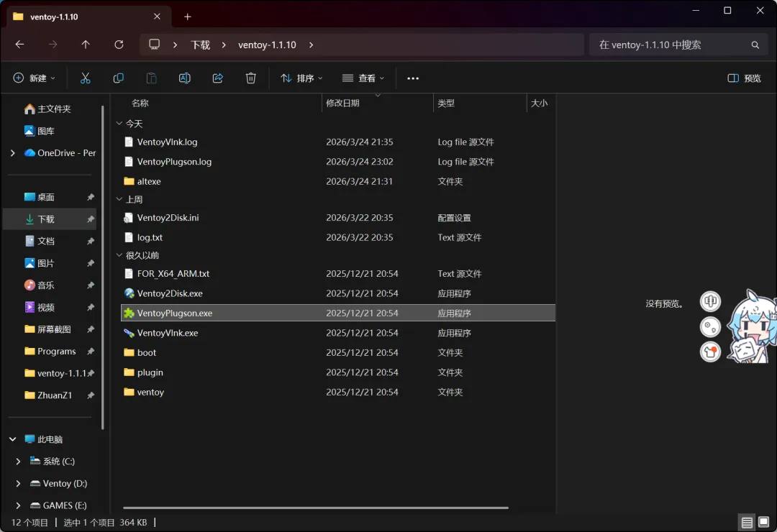This screenshot has height=532, width=777.
Task: Click the sidebar vertical scrollbar
Action: pyautogui.click(x=103, y=267)
